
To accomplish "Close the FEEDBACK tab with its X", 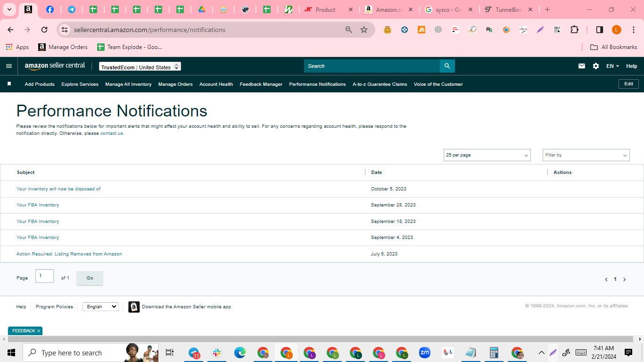I will (39, 331).
